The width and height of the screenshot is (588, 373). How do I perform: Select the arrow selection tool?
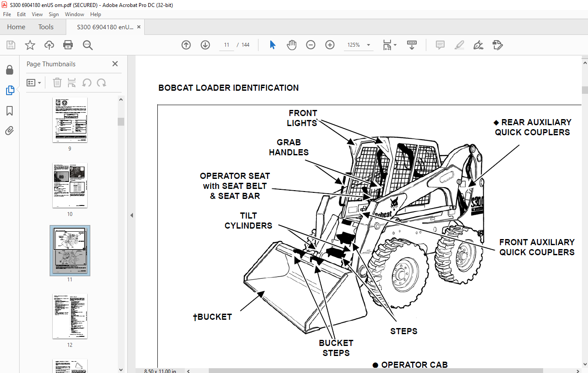point(273,45)
